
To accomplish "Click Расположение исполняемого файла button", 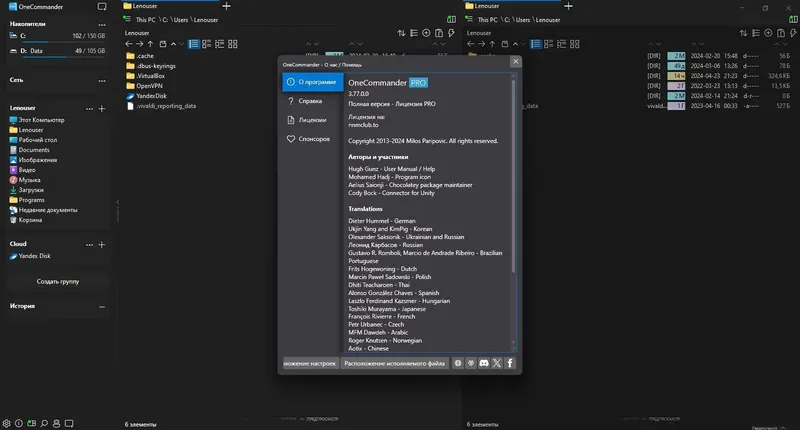I will [x=394, y=363].
